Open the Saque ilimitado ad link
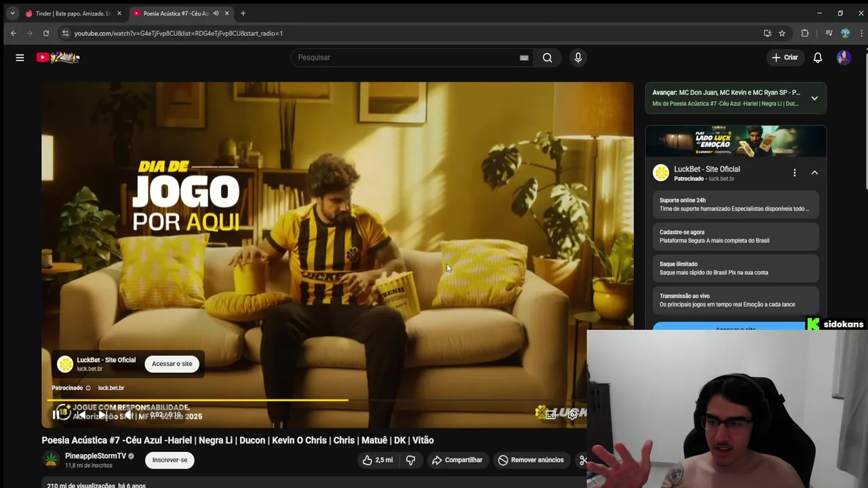Viewport: 868px width, 488px height. pyautogui.click(x=736, y=268)
